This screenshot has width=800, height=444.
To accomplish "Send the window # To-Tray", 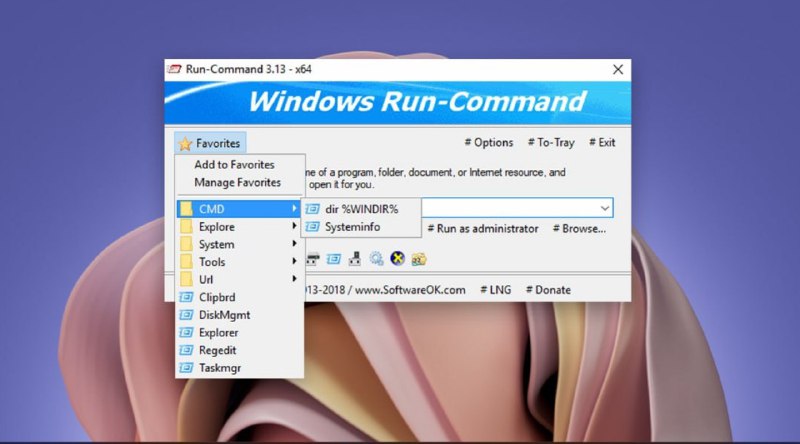I will tap(551, 142).
